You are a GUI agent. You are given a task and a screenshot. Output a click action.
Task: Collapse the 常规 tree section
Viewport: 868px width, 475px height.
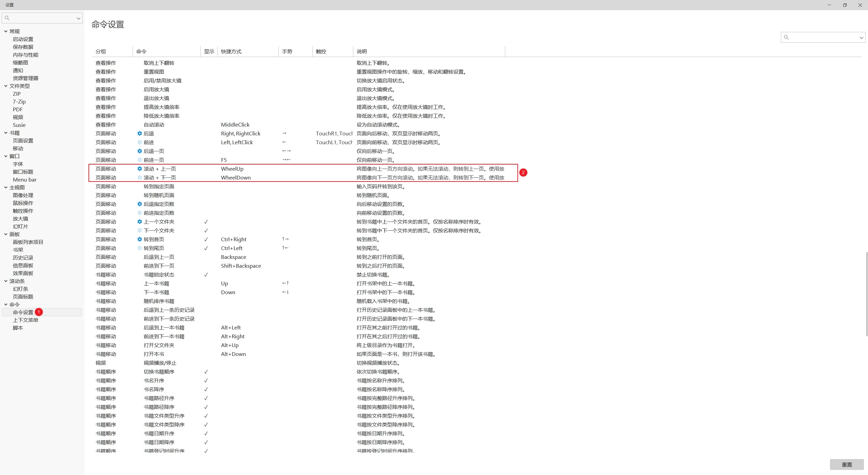click(x=6, y=31)
